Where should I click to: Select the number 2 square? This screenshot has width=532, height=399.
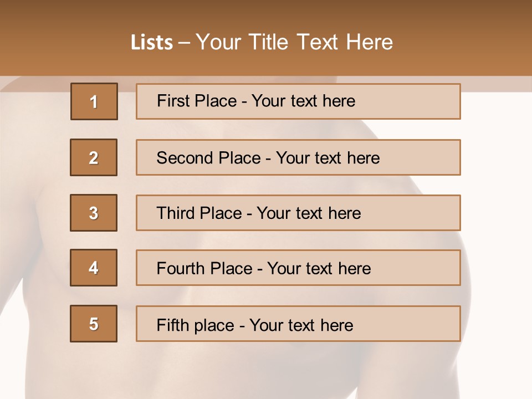(94, 157)
